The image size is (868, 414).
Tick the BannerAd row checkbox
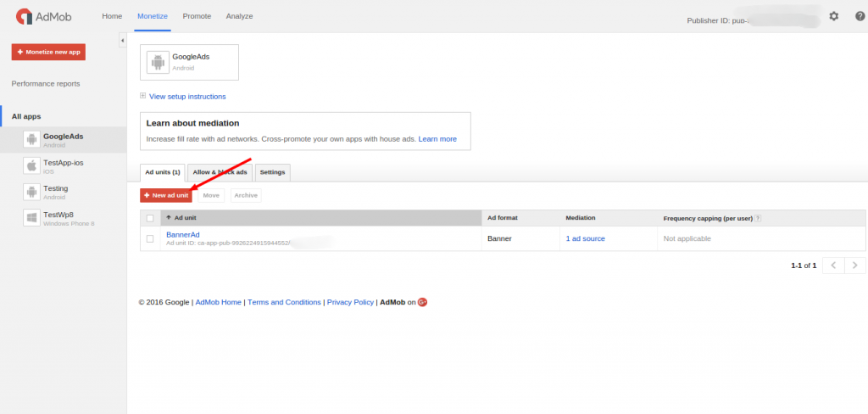pyautogui.click(x=150, y=239)
